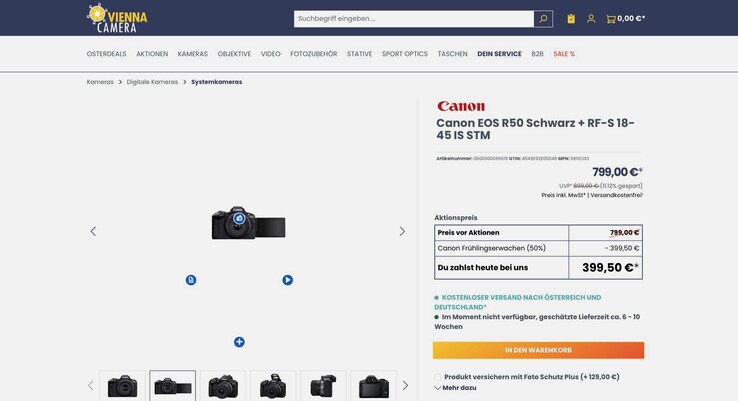738x401 pixels.
Task: Open the Objektive menu
Action: coord(234,54)
